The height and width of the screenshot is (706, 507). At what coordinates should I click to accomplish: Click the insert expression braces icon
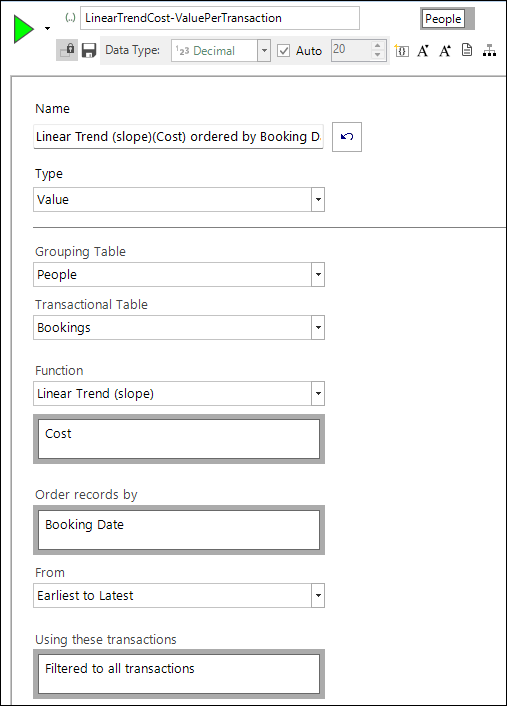pos(401,50)
